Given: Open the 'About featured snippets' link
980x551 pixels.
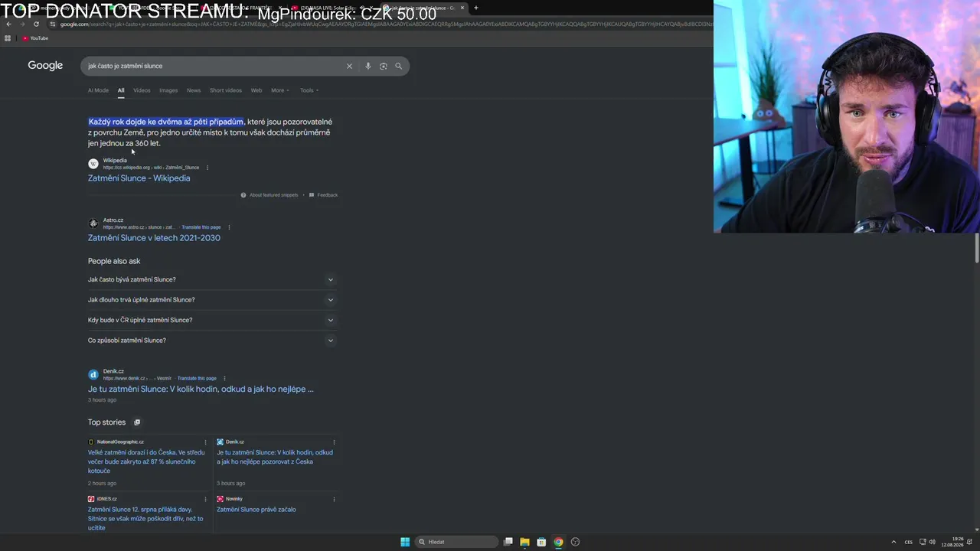Looking at the screenshot, I should pyautogui.click(x=273, y=195).
